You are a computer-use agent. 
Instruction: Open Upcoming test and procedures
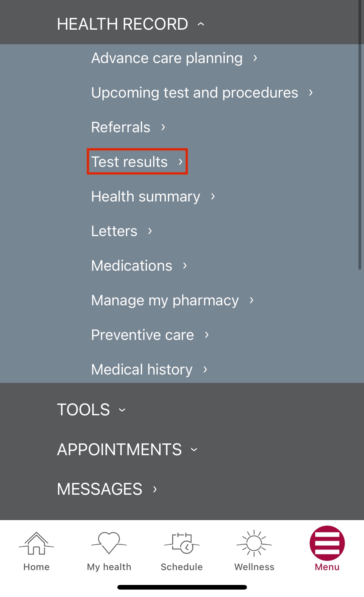coord(201,92)
